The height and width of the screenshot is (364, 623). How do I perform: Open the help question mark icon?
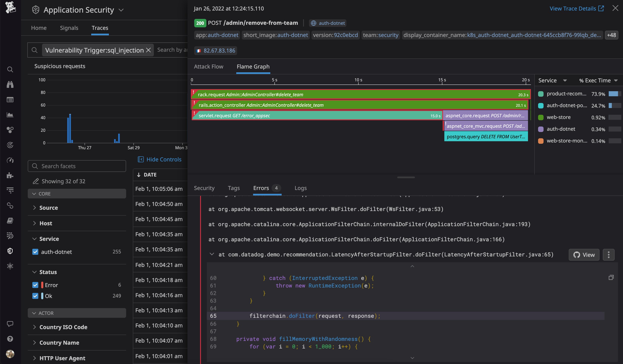point(10,339)
